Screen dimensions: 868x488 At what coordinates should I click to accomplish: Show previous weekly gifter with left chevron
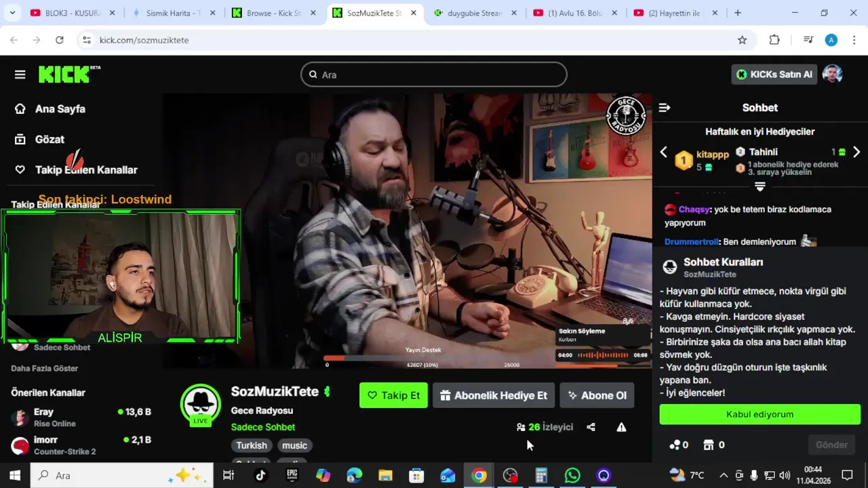point(664,152)
